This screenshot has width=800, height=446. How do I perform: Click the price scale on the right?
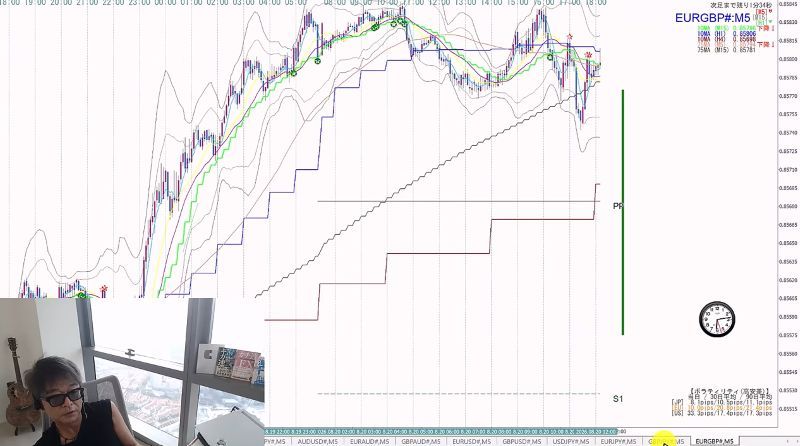(789, 214)
